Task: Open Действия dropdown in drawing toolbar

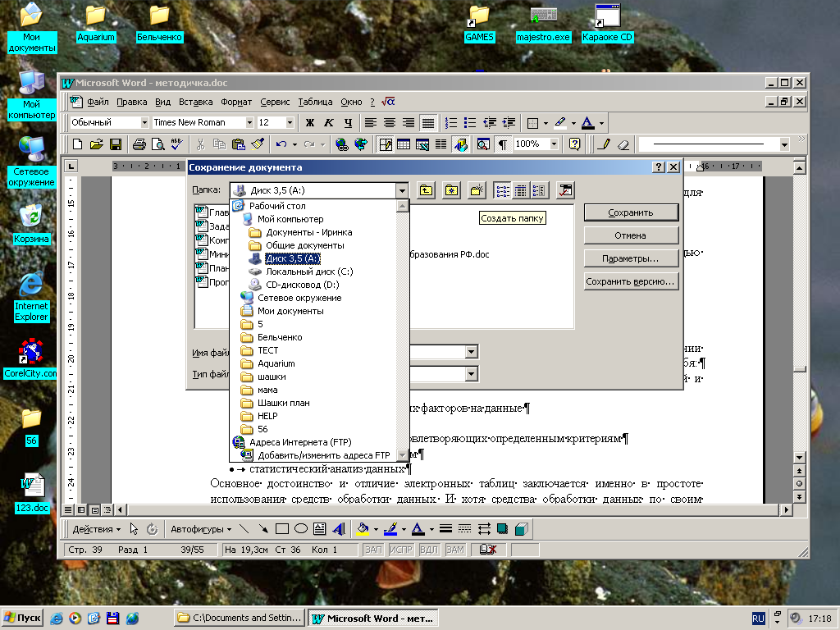Action: click(97, 529)
